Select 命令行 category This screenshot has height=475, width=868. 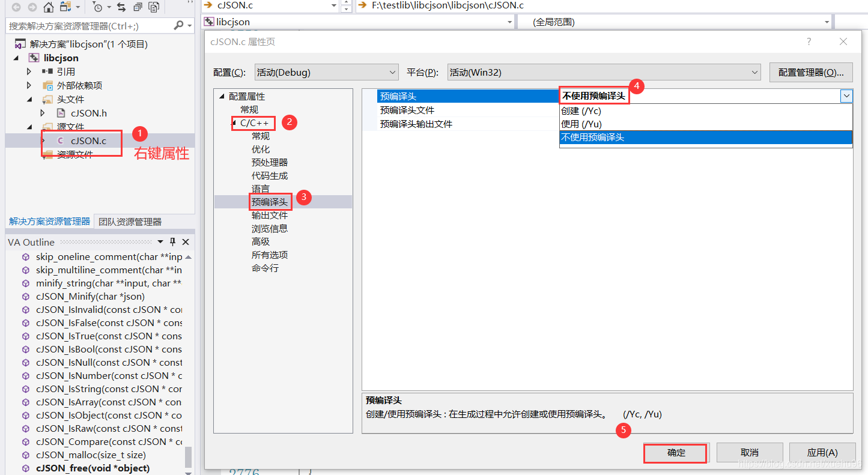[x=265, y=268]
